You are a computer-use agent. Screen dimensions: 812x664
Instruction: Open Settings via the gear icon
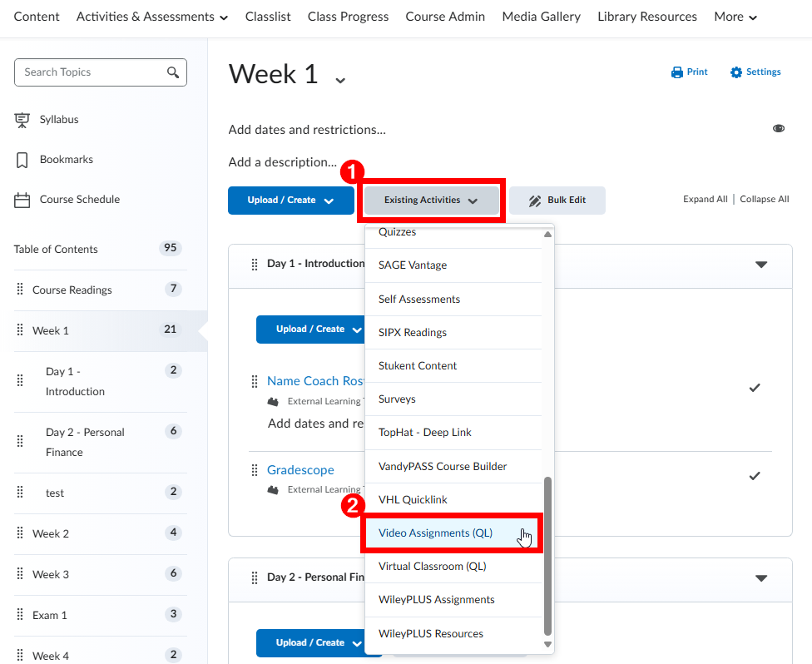[x=735, y=72]
